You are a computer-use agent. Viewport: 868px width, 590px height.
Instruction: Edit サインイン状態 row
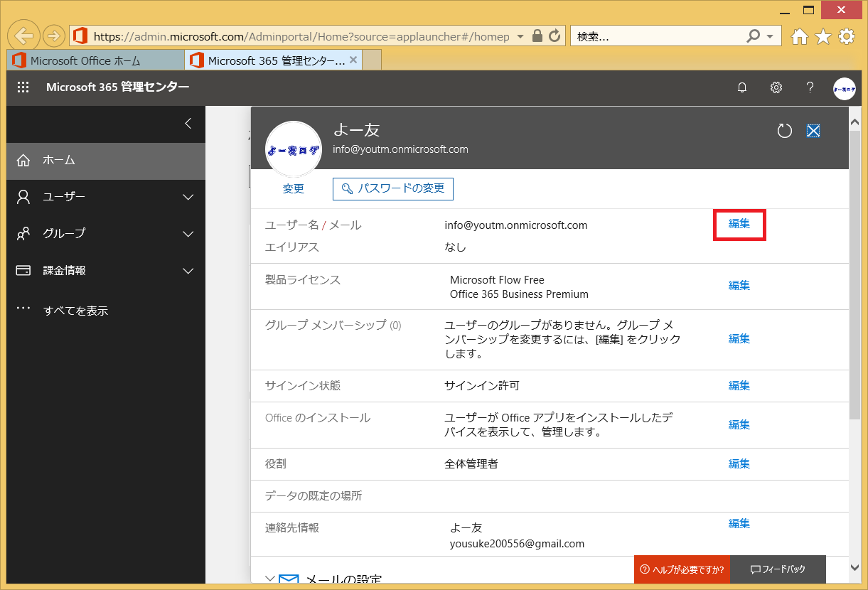[739, 385]
